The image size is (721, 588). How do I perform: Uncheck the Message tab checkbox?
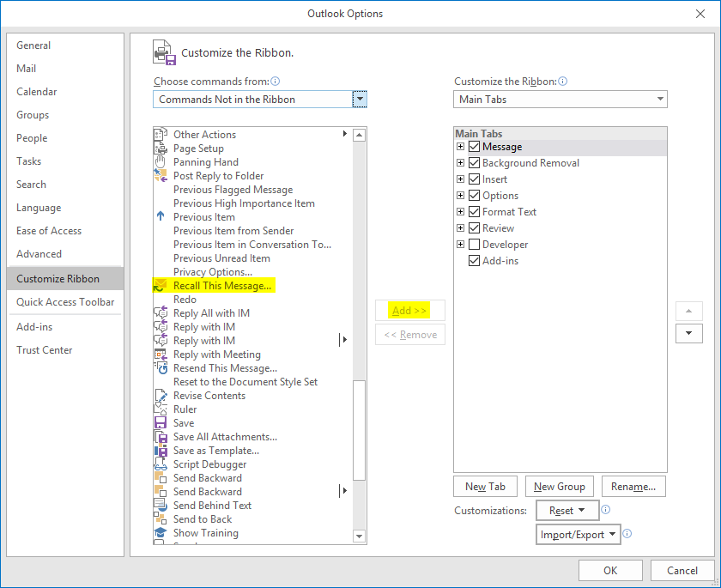(x=475, y=146)
